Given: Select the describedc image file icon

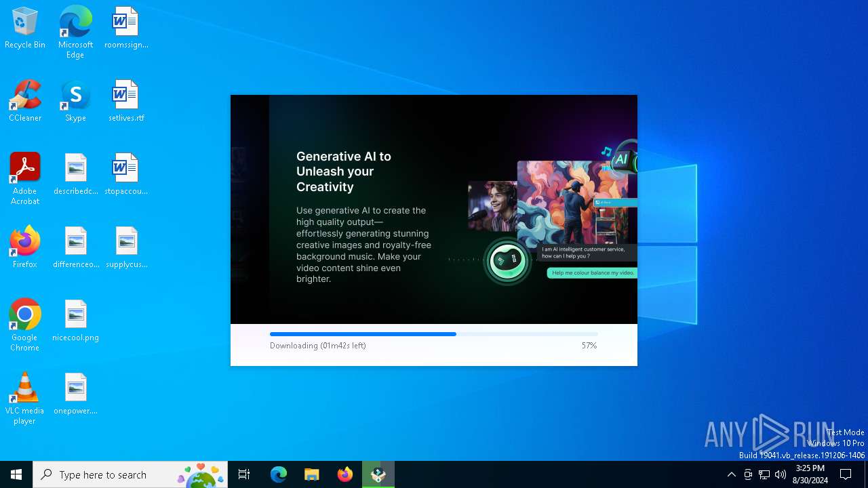Looking at the screenshot, I should point(75,175).
